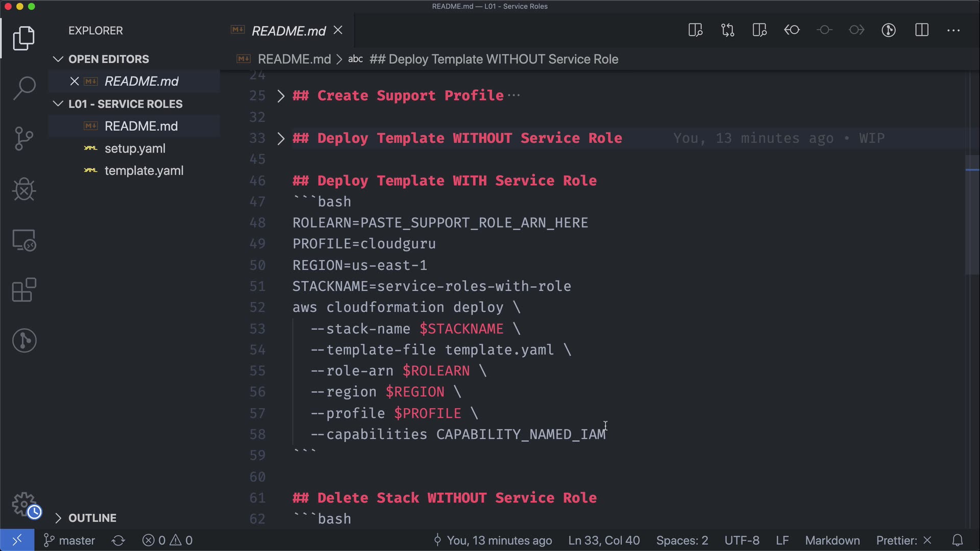Expand the Create Support Profile section

coord(281,96)
